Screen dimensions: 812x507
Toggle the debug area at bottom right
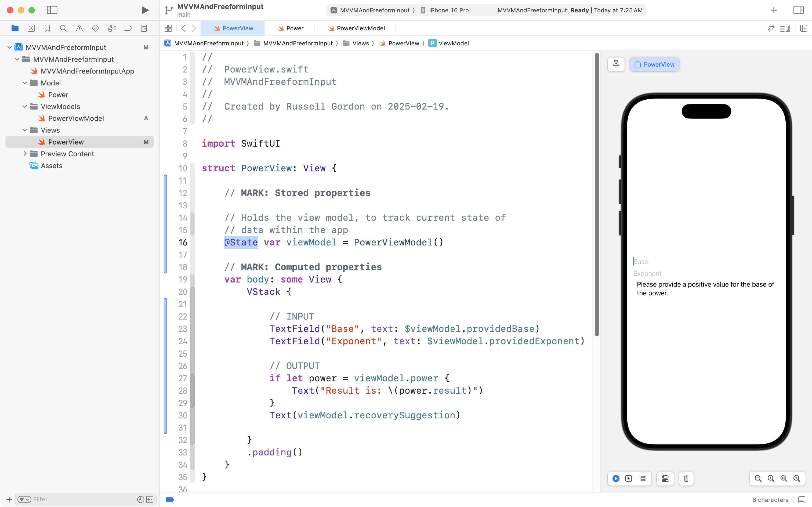pyautogui.click(x=802, y=500)
